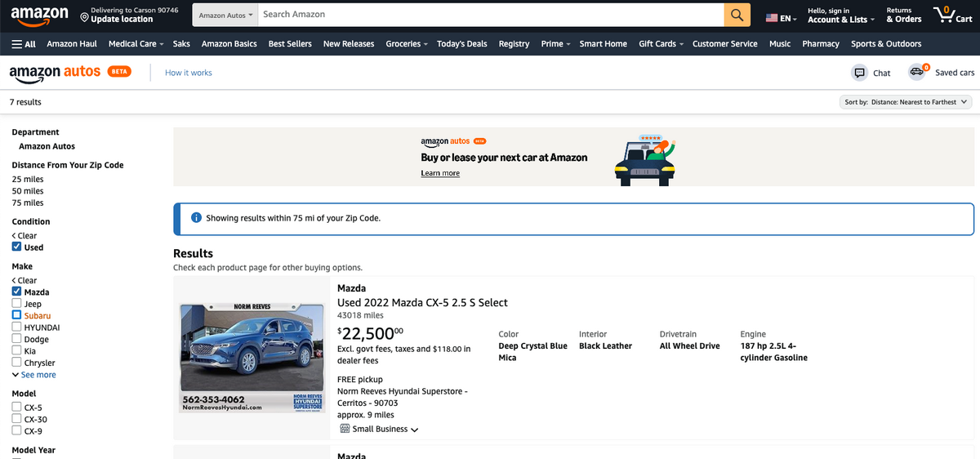980x459 pixels.
Task: Open the Saks nav link
Action: (x=181, y=44)
